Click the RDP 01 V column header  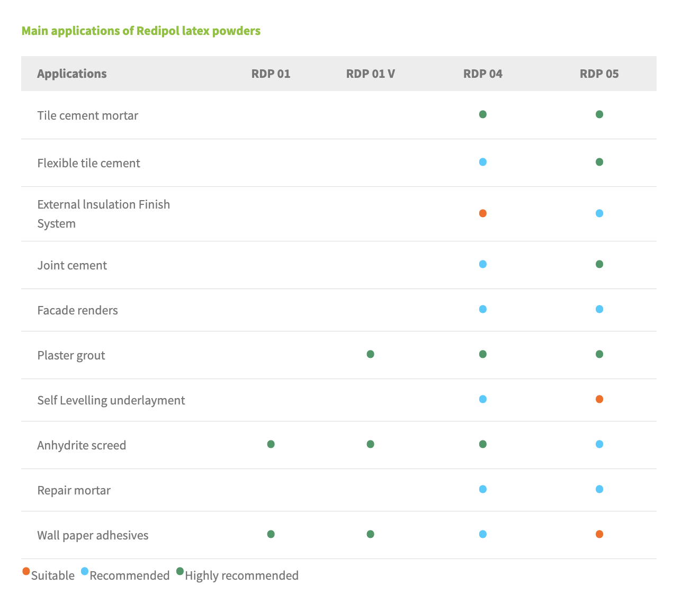(370, 74)
